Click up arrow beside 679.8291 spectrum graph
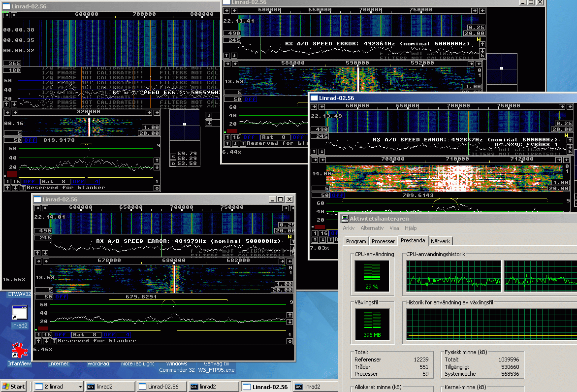This screenshot has width=577, height=392. pyautogui.click(x=289, y=315)
